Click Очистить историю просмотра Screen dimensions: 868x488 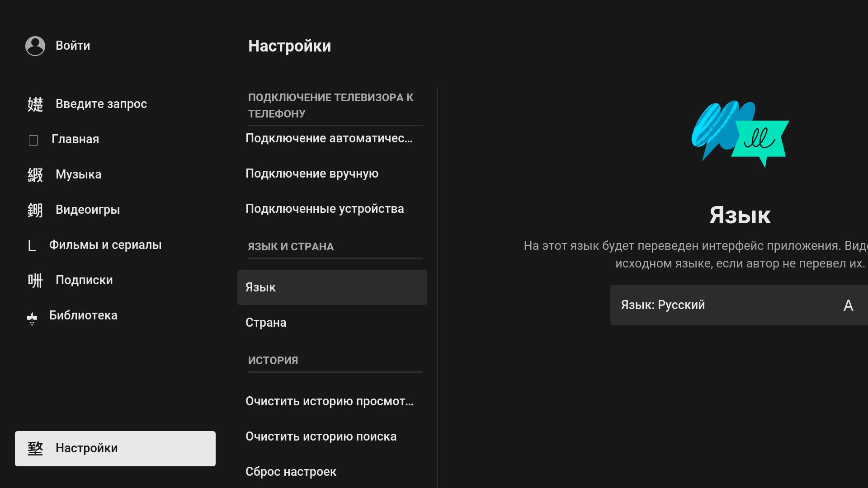329,401
